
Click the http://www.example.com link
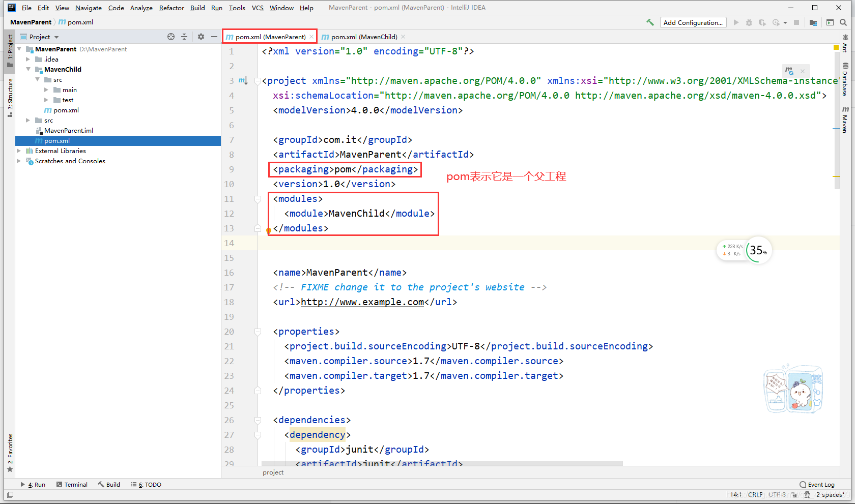pyautogui.click(x=362, y=302)
